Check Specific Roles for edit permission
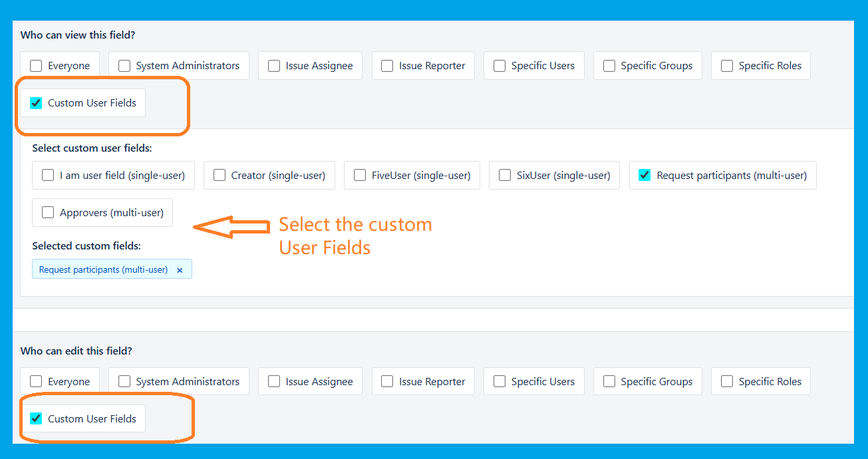Image resolution: width=868 pixels, height=459 pixels. (727, 382)
